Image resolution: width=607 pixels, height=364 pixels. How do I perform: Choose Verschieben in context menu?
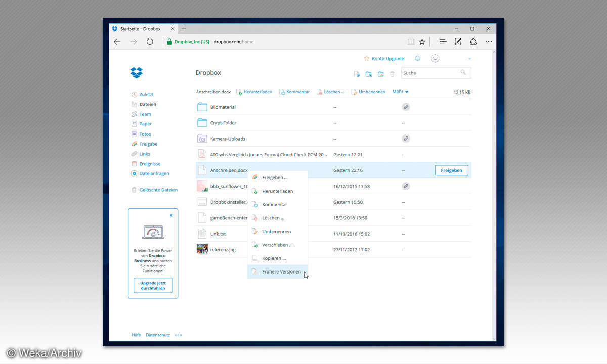pyautogui.click(x=277, y=245)
